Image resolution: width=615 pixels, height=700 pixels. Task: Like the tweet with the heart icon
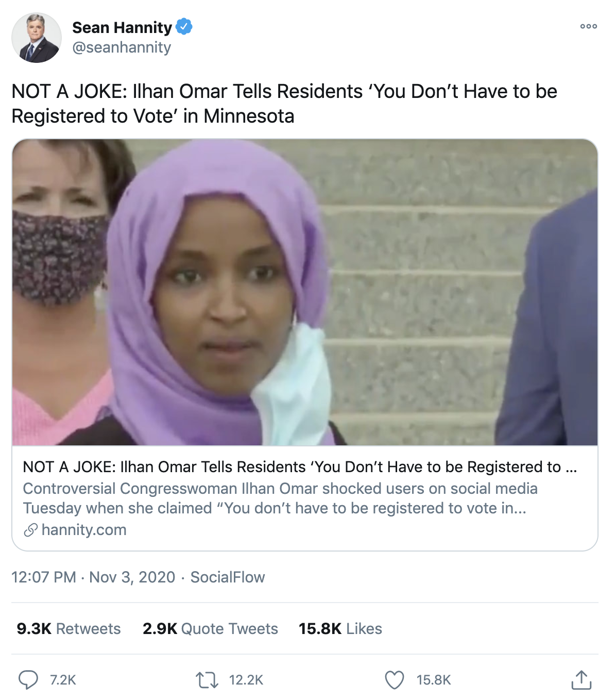tap(395, 680)
